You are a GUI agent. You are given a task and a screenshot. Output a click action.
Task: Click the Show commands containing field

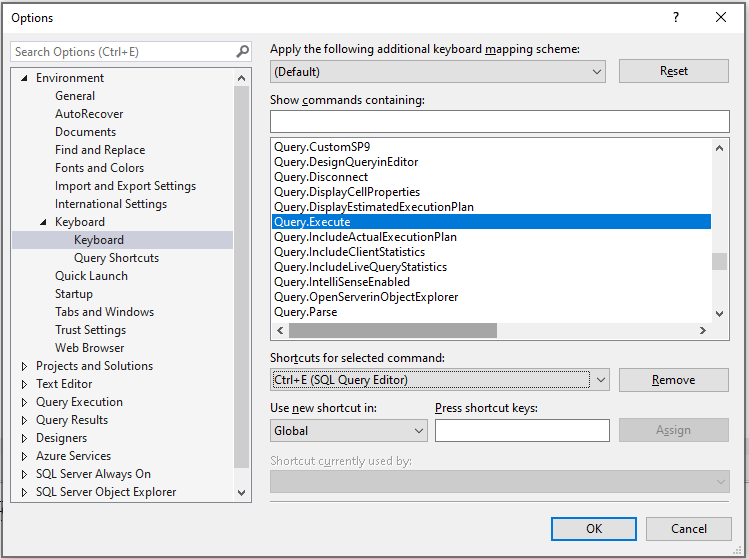[x=500, y=121]
